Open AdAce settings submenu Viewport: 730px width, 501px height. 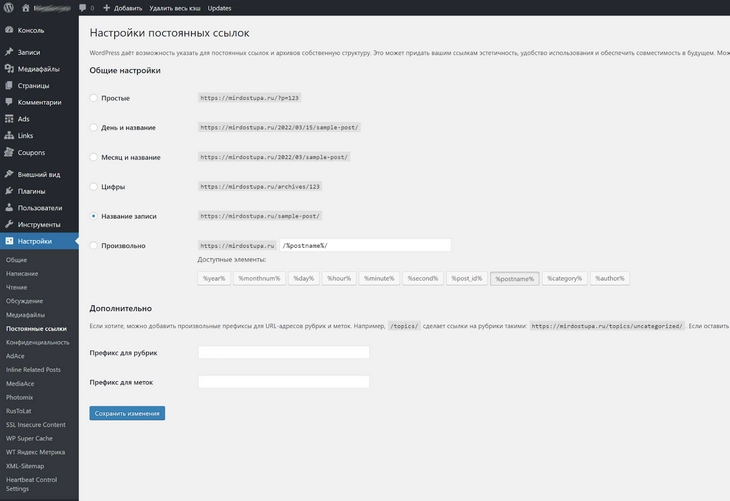[x=15, y=356]
